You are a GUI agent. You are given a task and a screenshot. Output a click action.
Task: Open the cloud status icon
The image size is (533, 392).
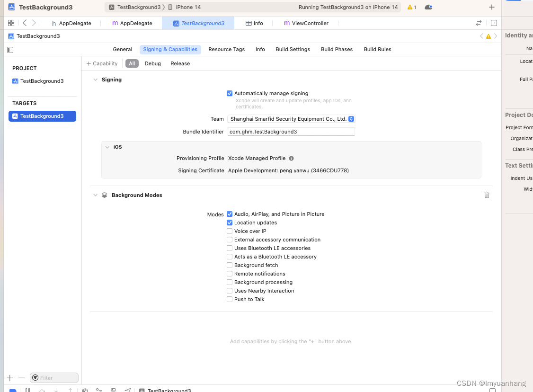(x=428, y=7)
